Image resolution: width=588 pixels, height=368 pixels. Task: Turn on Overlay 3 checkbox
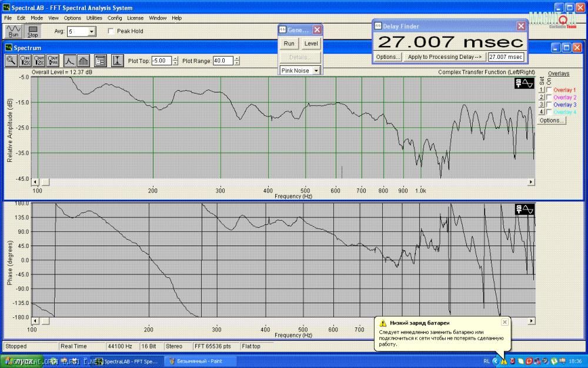(x=549, y=105)
